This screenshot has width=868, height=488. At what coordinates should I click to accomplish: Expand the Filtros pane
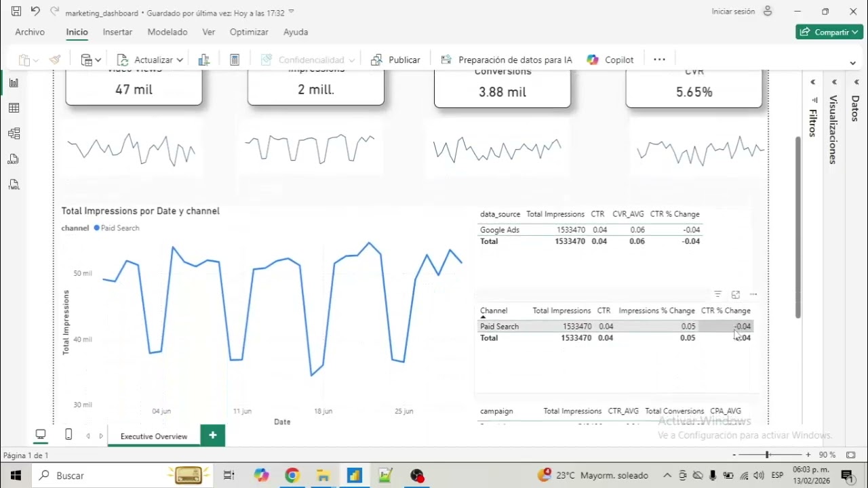click(813, 82)
